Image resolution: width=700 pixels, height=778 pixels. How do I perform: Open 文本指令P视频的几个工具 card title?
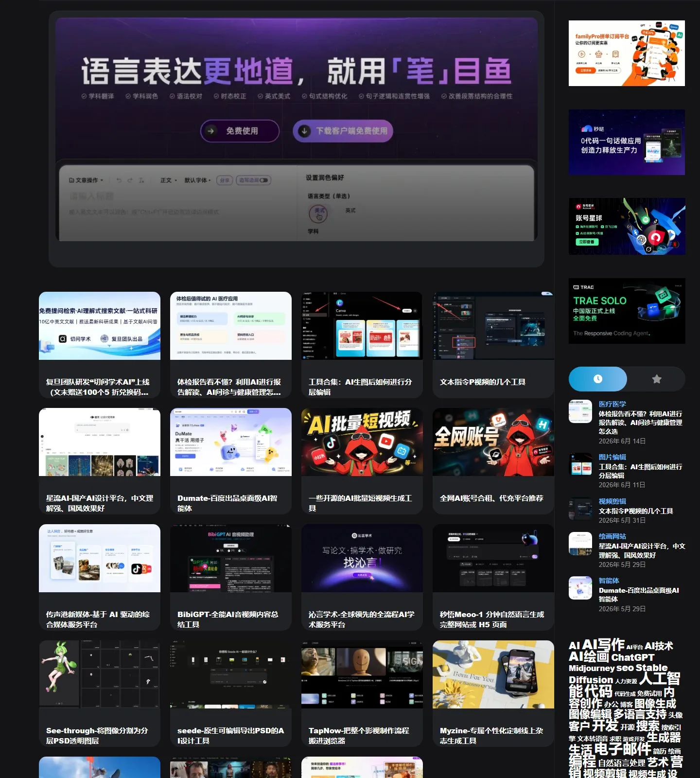(x=483, y=382)
